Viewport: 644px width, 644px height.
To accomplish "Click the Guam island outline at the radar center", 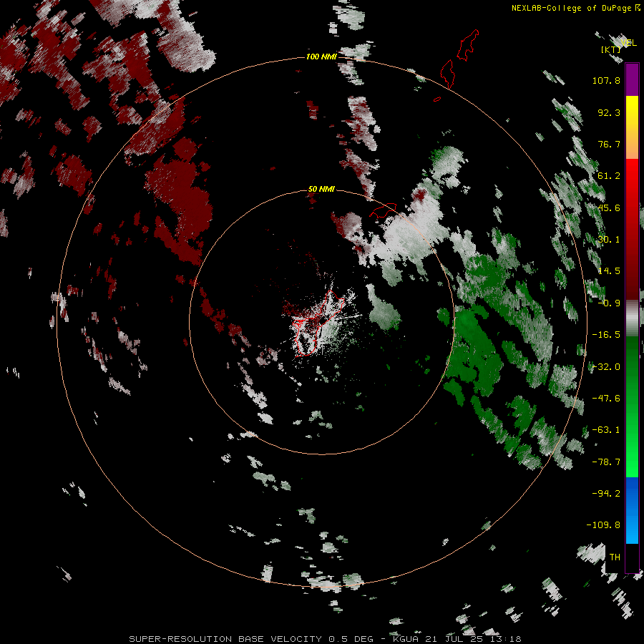I will [317, 323].
